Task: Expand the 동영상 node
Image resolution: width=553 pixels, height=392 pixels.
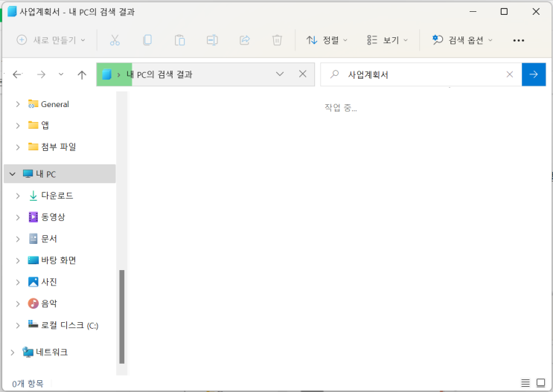Action: point(18,217)
